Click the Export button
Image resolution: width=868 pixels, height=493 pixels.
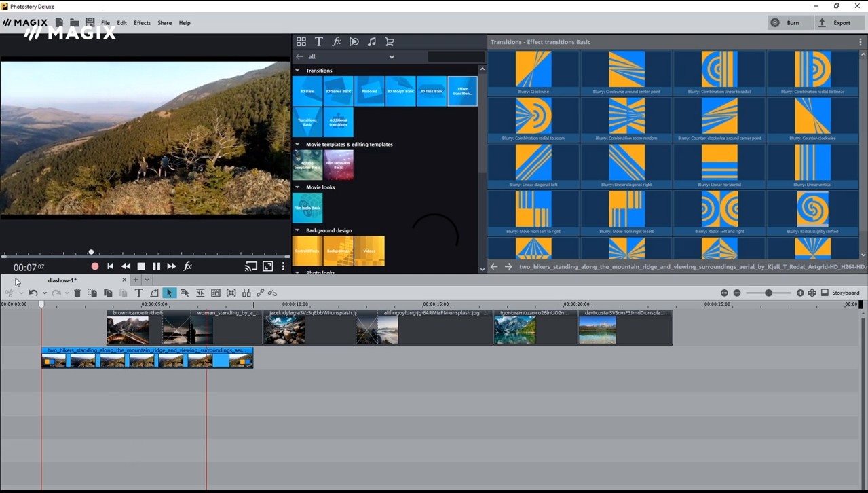tap(835, 23)
